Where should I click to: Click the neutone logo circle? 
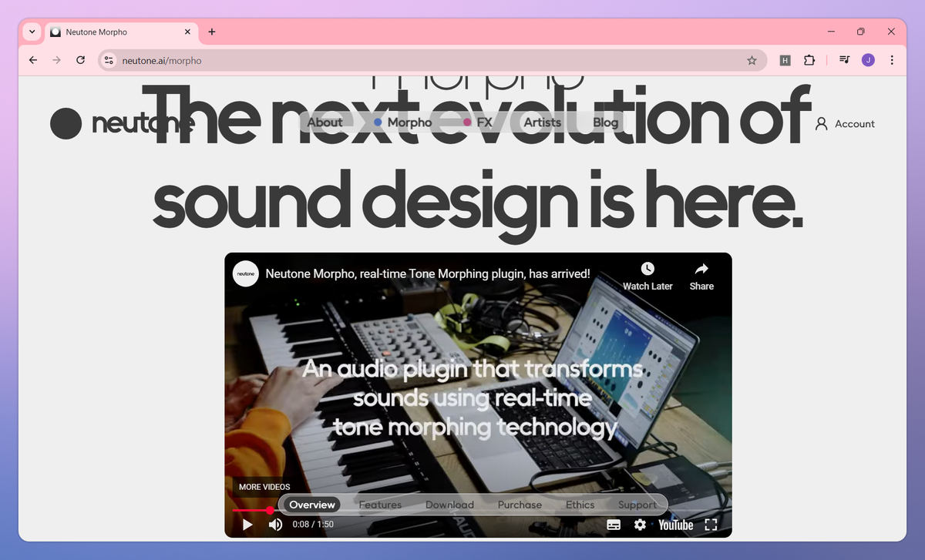click(x=66, y=123)
